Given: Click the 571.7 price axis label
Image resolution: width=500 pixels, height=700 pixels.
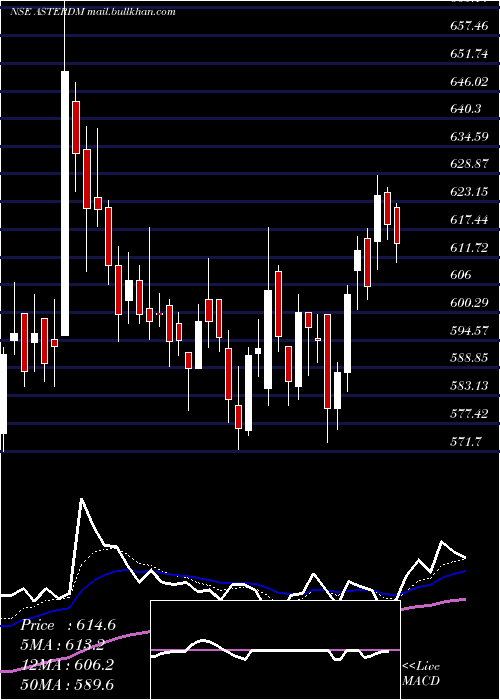Looking at the screenshot, I should click(466, 442).
